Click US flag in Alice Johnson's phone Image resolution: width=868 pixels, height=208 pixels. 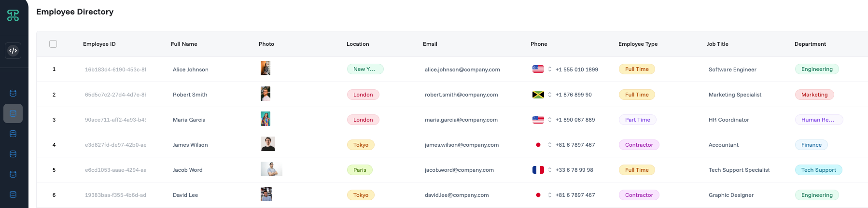pyautogui.click(x=538, y=69)
